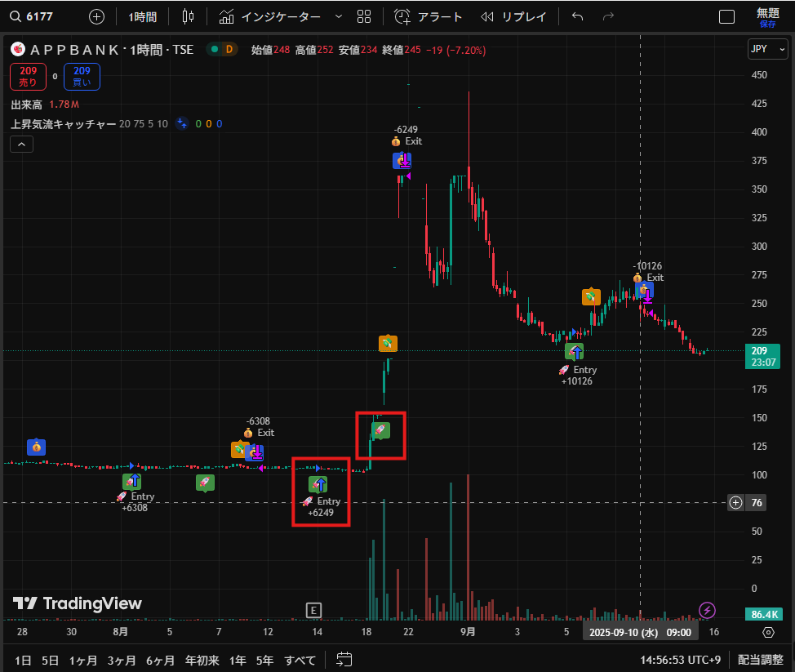Start bar replay with リプレイ
795x672 pixels.
pos(513,16)
